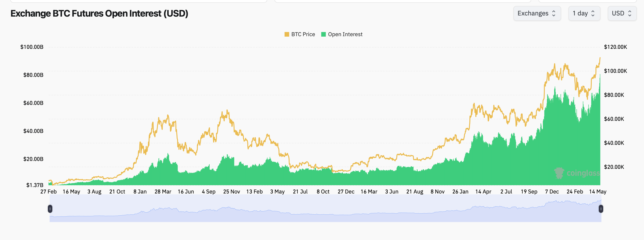Viewport: 644px width, 240px height.
Task: Grab the right range slider handle
Action: (601, 209)
